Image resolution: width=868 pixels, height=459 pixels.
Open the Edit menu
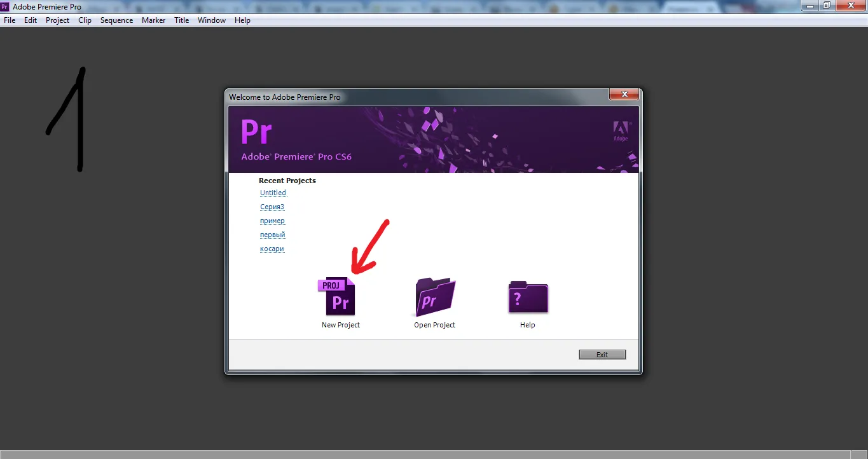(31, 20)
